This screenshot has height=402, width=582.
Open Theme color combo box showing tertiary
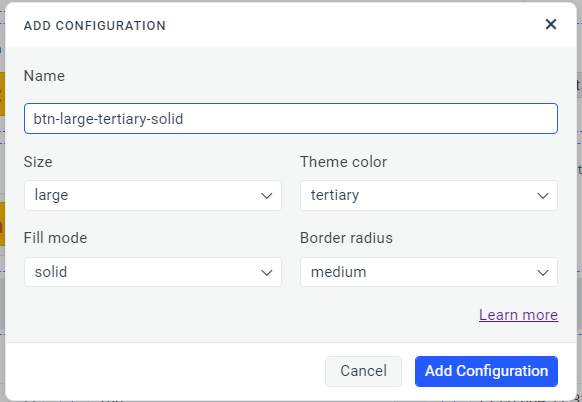(x=429, y=196)
